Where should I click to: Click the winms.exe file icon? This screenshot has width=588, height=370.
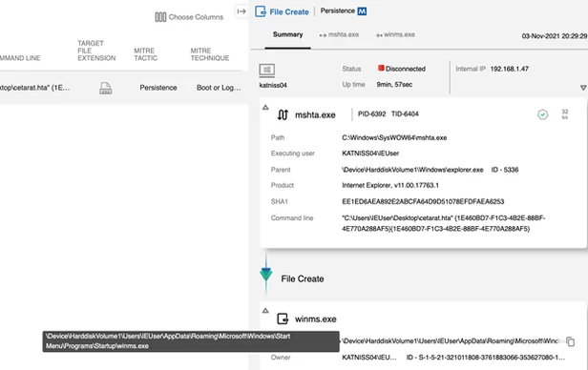click(x=283, y=319)
